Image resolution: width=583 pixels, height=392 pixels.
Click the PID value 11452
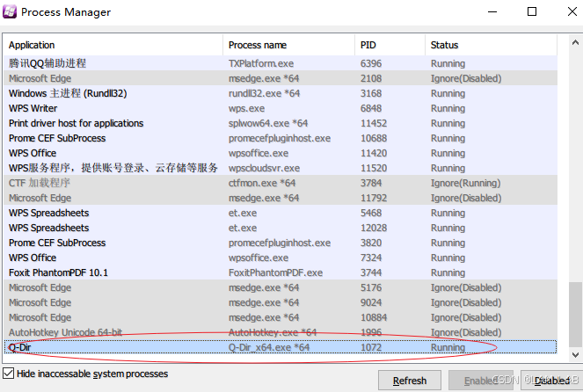(374, 123)
